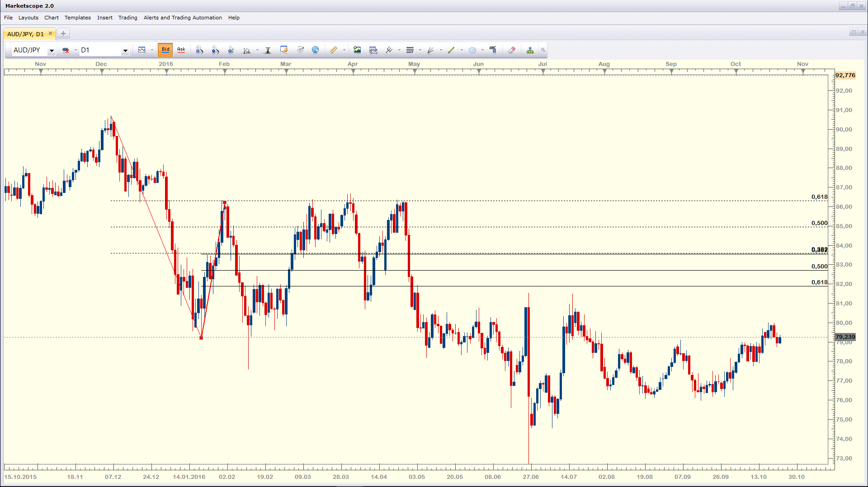Expand the fan lines dropdown arrow
This screenshot has height=487, width=868.
point(441,50)
